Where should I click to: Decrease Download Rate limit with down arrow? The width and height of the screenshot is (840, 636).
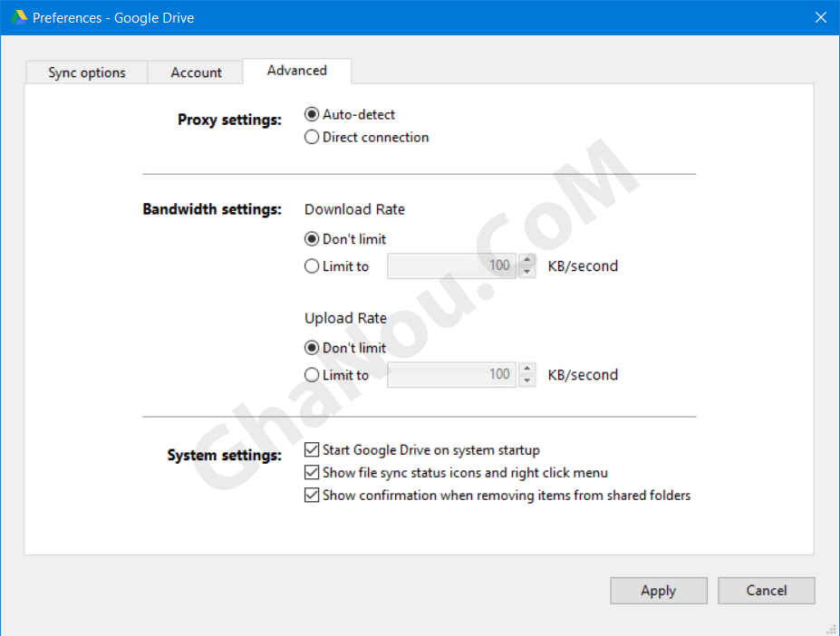point(527,272)
